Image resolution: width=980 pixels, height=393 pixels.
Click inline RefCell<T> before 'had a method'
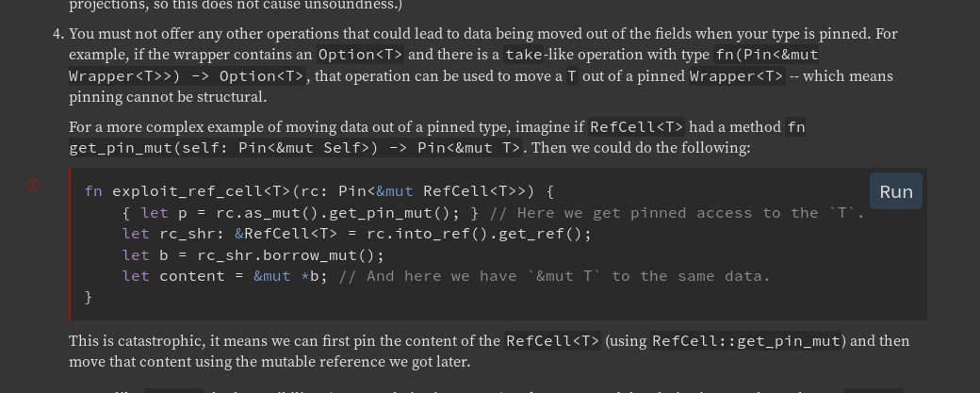(x=637, y=127)
